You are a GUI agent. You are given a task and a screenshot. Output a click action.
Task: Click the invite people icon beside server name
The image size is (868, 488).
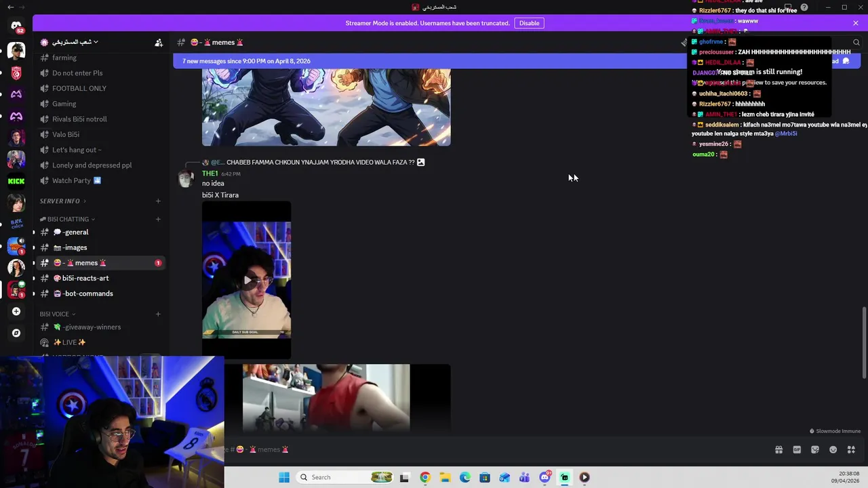coord(159,42)
